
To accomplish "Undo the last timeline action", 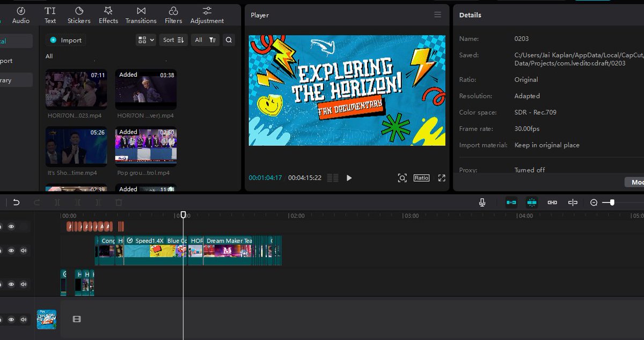I will 16,202.
